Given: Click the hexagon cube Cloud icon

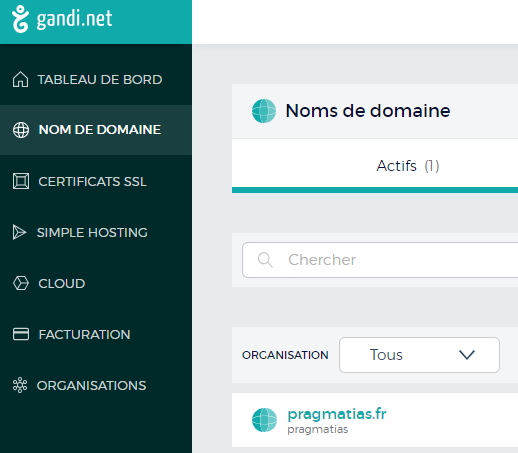Looking at the screenshot, I should pos(21,283).
